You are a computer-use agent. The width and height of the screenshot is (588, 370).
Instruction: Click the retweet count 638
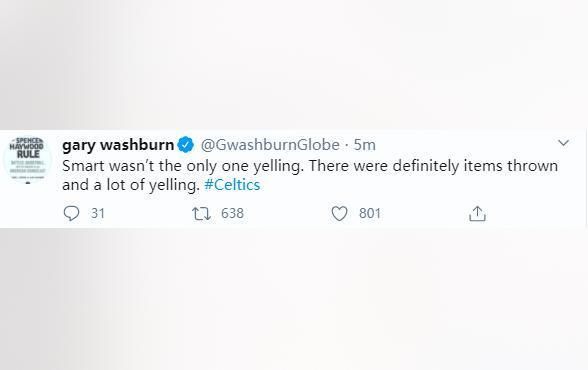pyautogui.click(x=232, y=213)
